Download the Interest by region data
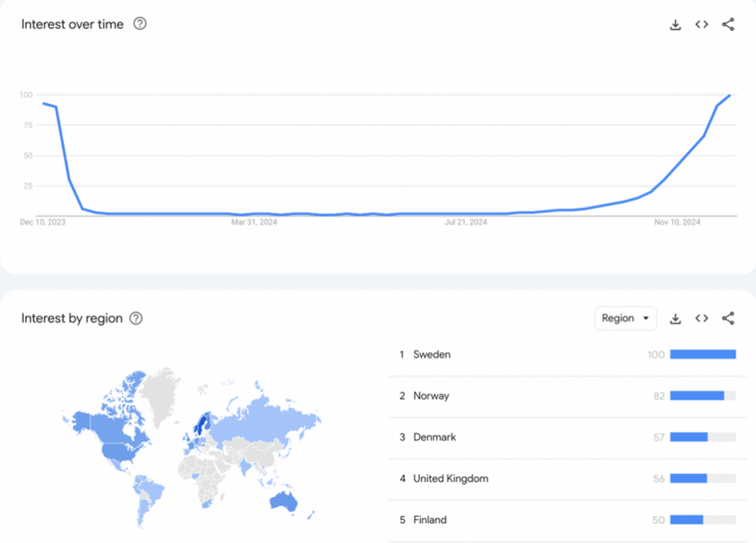756x543 pixels. [675, 318]
